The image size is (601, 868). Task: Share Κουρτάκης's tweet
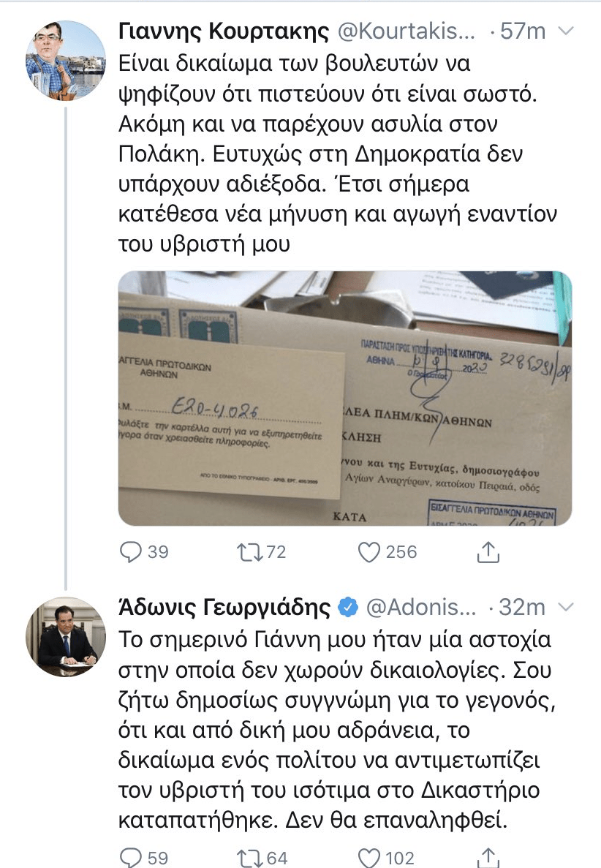(488, 552)
